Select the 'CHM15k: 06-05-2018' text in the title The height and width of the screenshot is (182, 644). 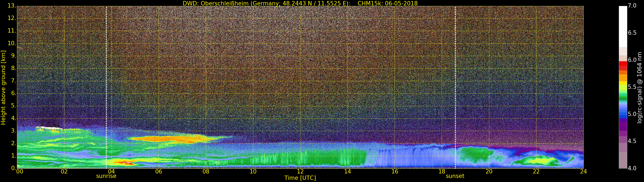pos(387,3)
